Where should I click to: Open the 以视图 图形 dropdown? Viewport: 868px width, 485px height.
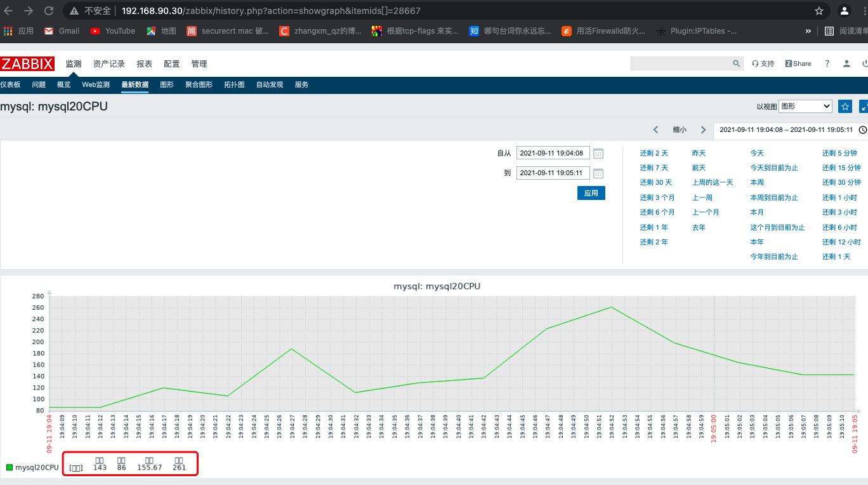point(805,107)
